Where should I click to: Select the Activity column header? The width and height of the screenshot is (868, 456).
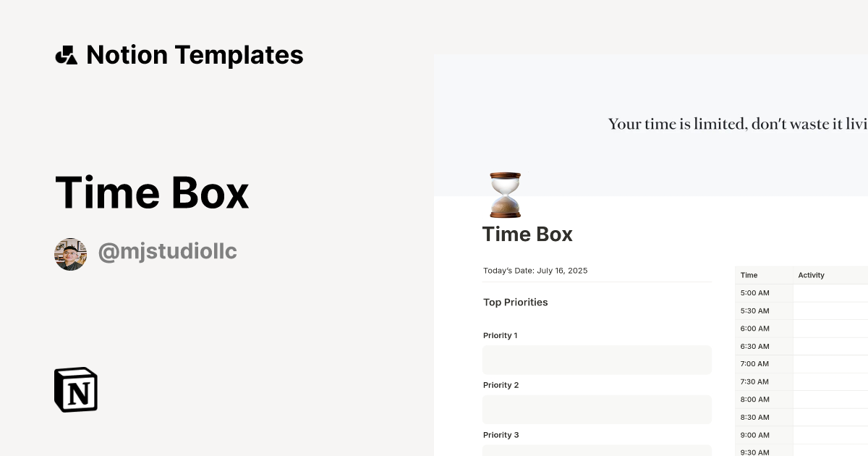coord(811,275)
